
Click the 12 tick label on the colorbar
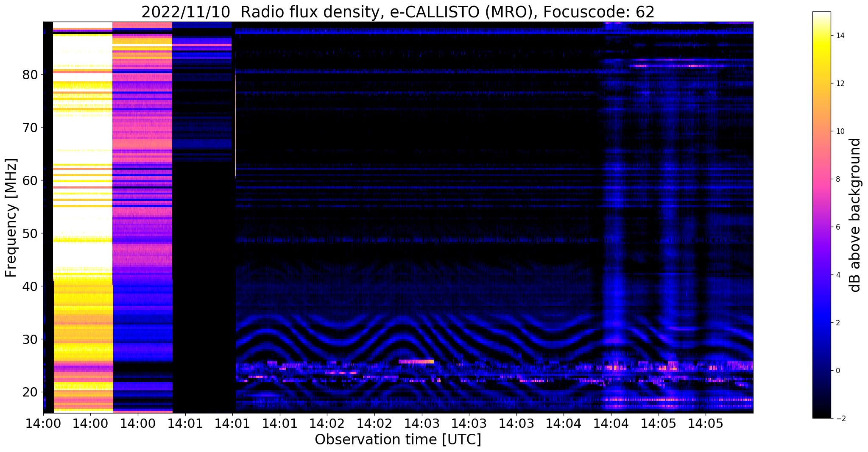tap(840, 84)
